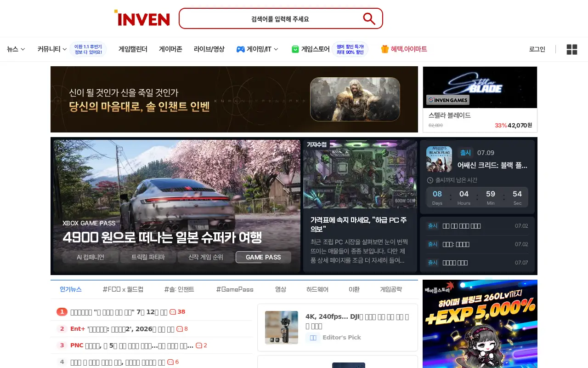
Task: Click the Editor's Pick label
Action: [342, 337]
